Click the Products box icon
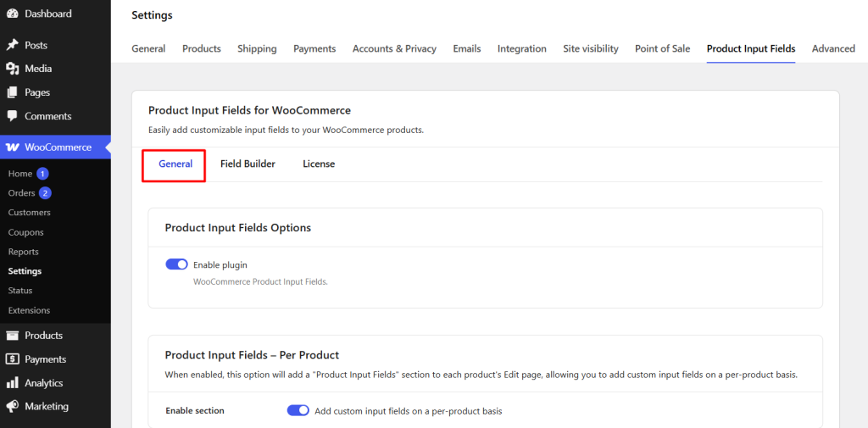The width and height of the screenshot is (868, 428). [13, 336]
